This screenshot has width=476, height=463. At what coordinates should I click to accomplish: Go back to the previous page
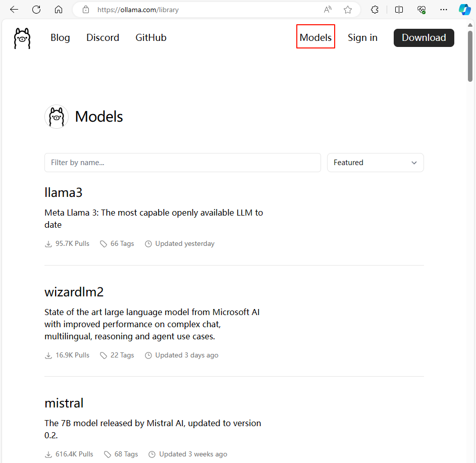tap(14, 10)
